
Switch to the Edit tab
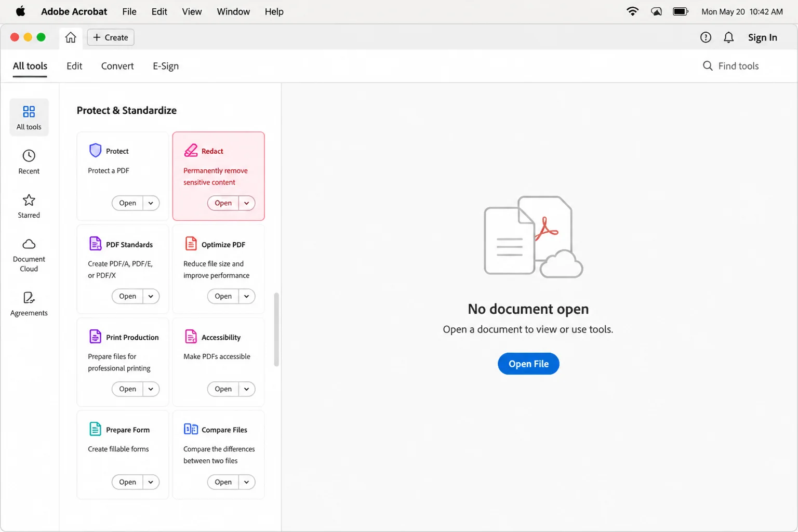point(74,66)
